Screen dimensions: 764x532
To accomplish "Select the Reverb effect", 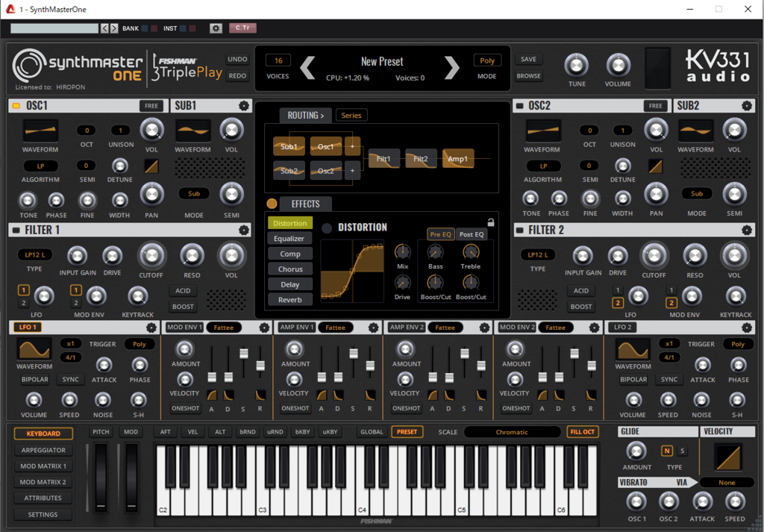I will point(289,300).
